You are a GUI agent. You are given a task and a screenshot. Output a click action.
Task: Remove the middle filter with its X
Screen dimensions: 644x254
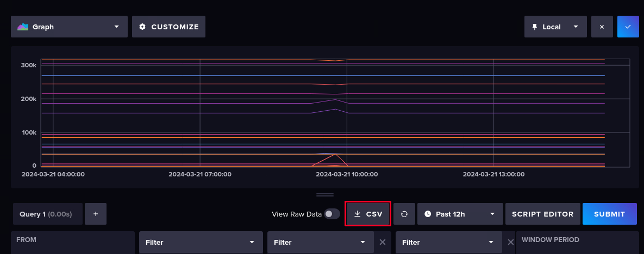coord(383,242)
